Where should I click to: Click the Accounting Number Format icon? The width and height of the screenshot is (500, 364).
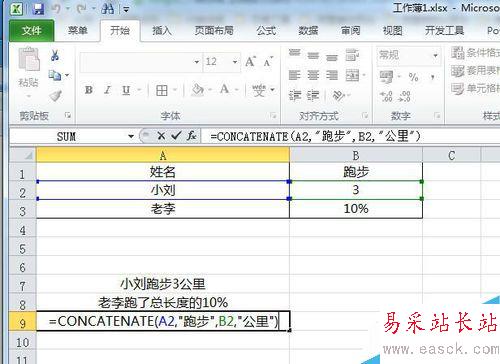[386, 77]
